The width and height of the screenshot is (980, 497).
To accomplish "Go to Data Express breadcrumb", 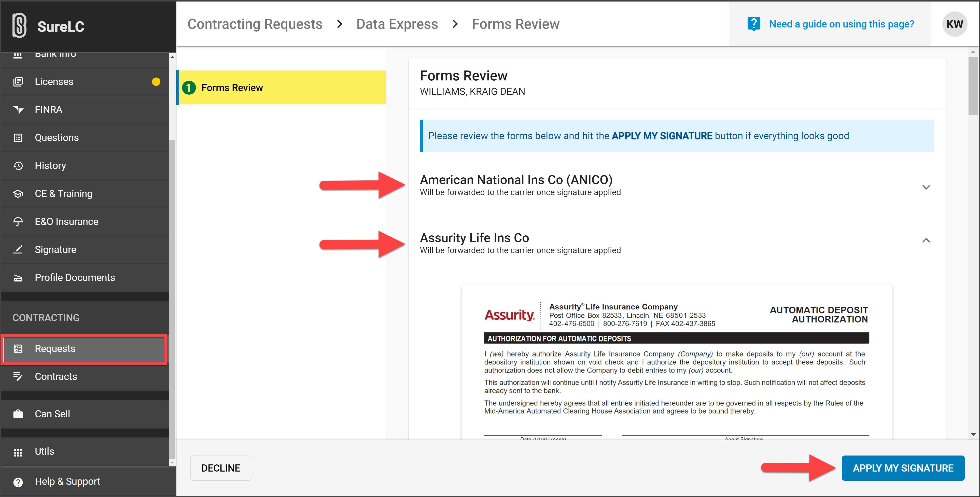I will click(397, 24).
